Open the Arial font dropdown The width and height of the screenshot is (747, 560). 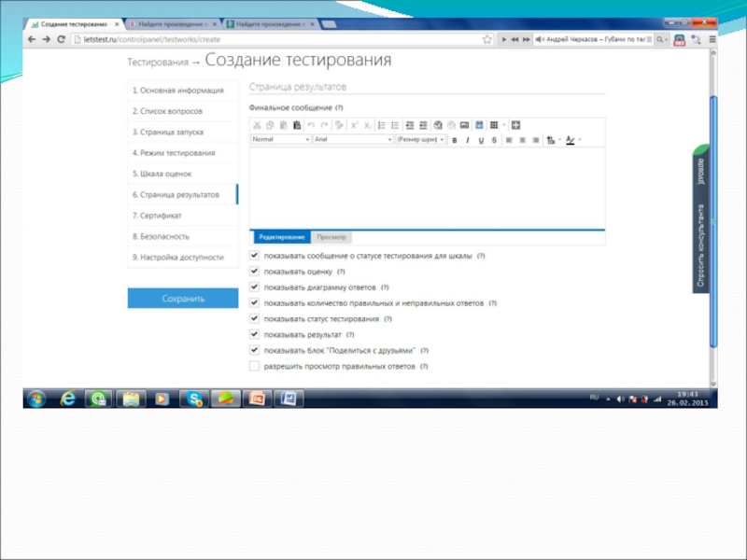click(353, 139)
